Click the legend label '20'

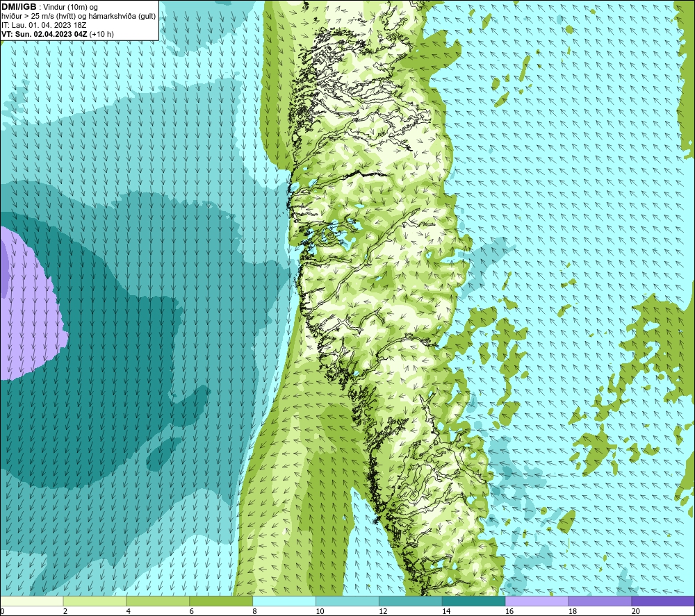pos(636,611)
